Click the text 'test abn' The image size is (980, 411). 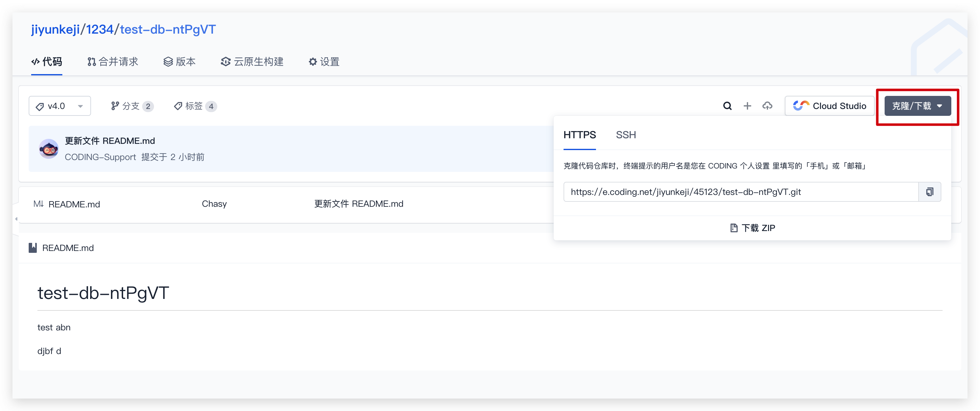coord(54,328)
